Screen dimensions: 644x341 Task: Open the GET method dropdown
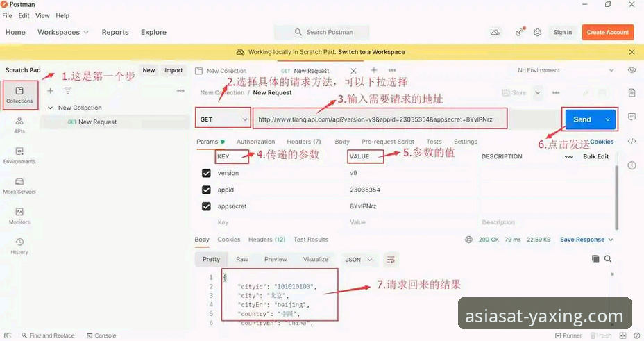[x=223, y=119]
